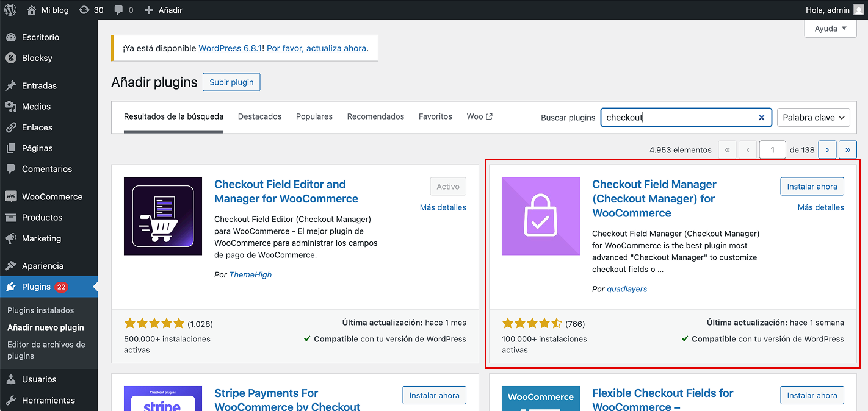Open Flexible Checkout Fields WooCommerce thumbnail
The width and height of the screenshot is (868, 411).
point(541,398)
